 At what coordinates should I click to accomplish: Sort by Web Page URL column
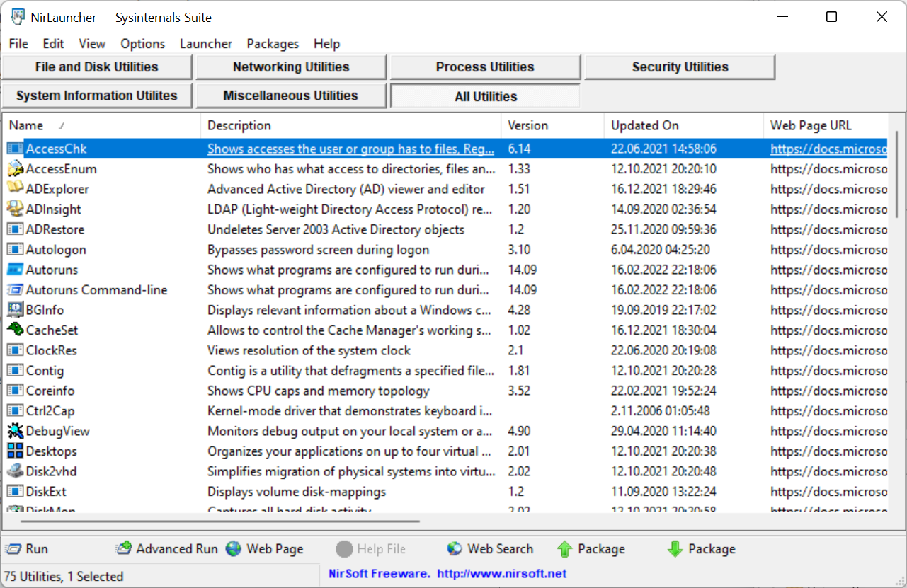pos(826,125)
